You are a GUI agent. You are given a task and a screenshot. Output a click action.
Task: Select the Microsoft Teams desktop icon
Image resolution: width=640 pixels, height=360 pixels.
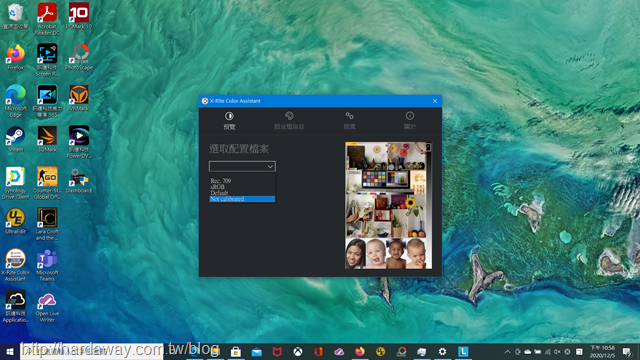pyautogui.click(x=47, y=265)
